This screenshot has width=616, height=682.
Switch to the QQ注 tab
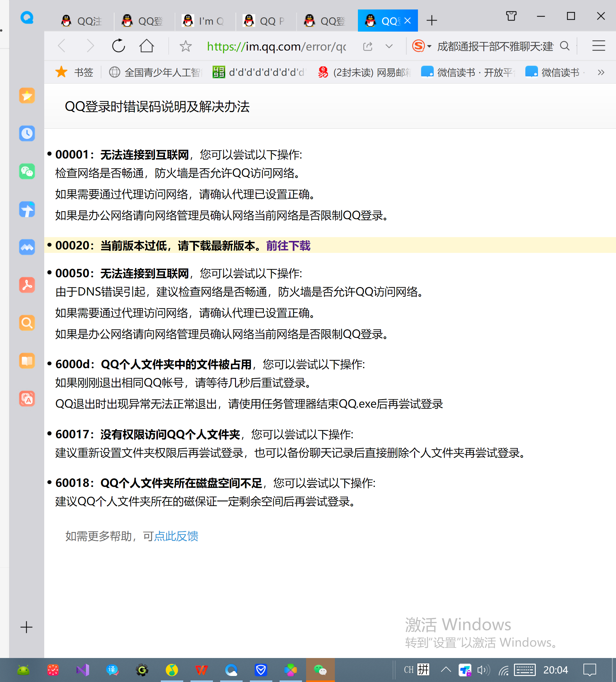coord(83,21)
